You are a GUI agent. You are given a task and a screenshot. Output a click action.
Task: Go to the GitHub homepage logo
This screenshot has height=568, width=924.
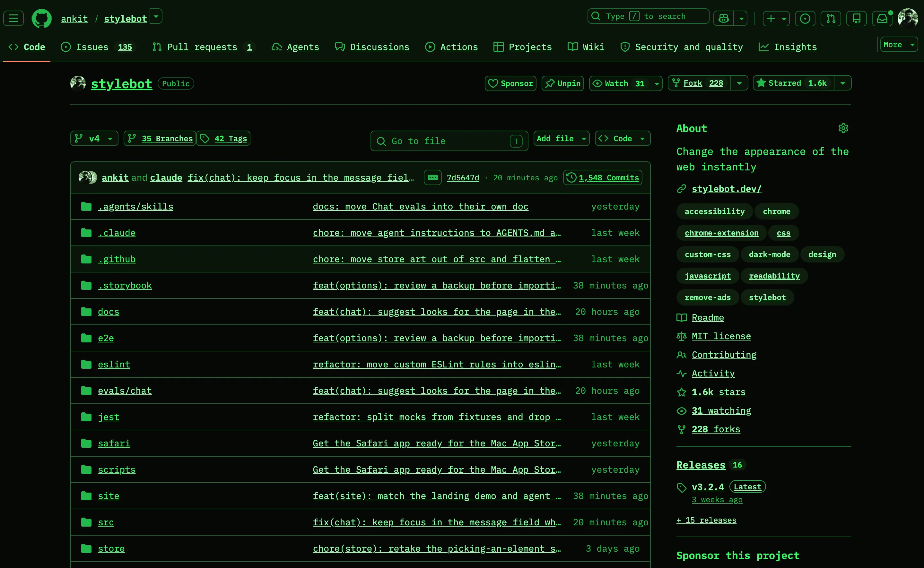[42, 18]
